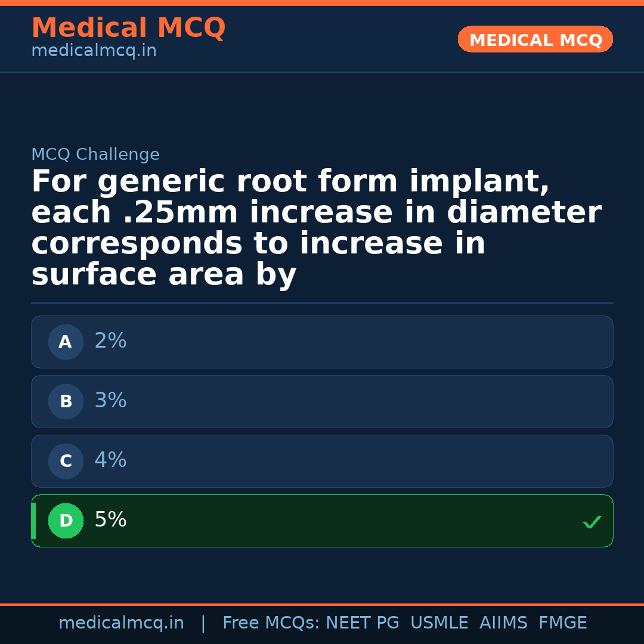Pick the highlighted "5%" answer text
644x644 pixels.
[x=110, y=520]
